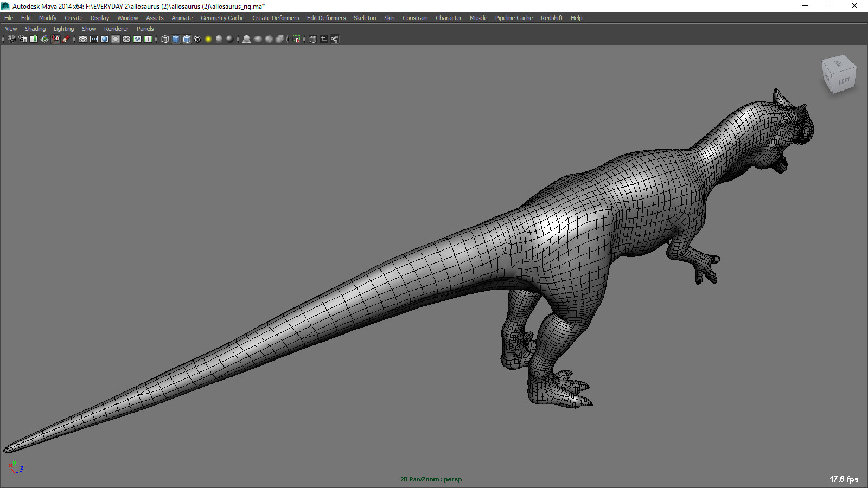Click the camera Bookmarks icon
868x488 pixels.
tap(34, 39)
